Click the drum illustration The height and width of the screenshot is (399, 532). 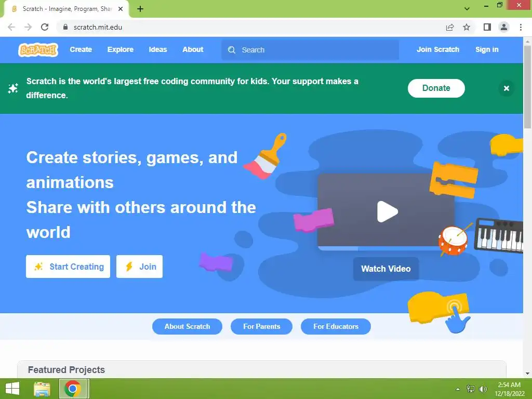pyautogui.click(x=453, y=240)
